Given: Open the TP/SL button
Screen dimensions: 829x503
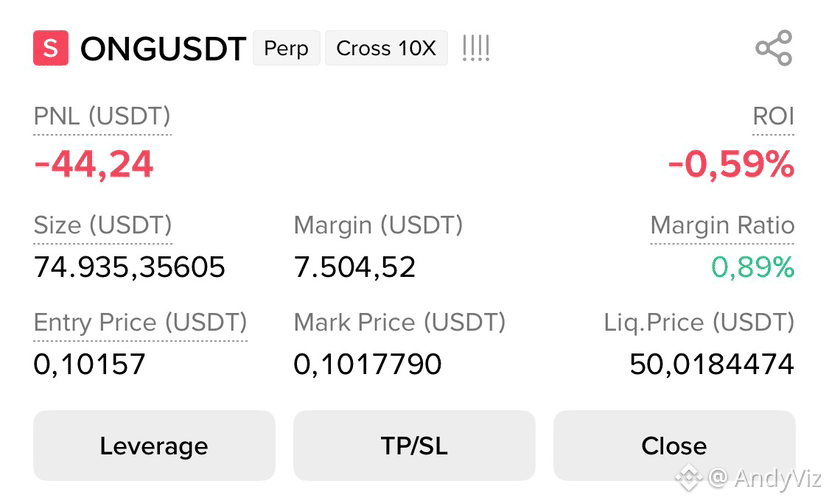Looking at the screenshot, I should click(x=414, y=445).
